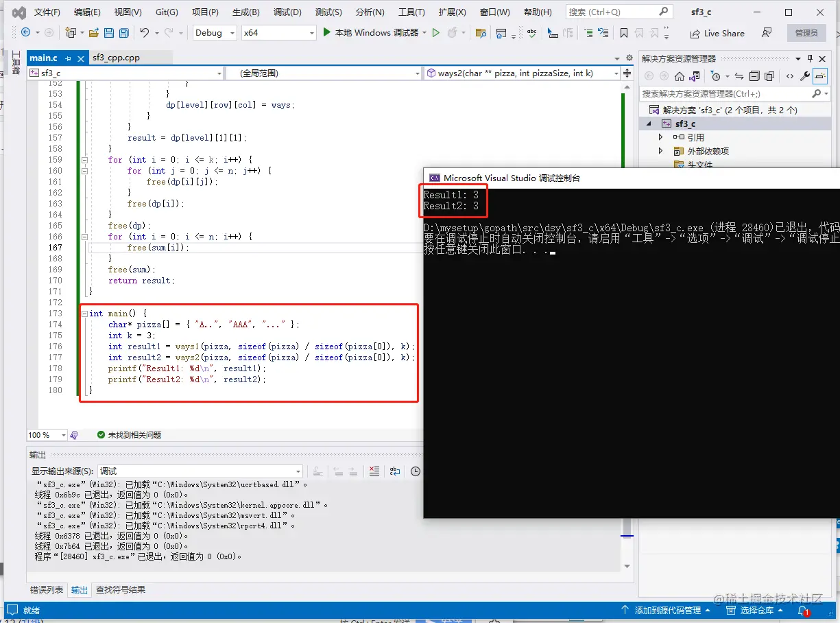Switch to the sf3_cpp.cpp tab
Viewport: 840px width, 623px height.
116,58
